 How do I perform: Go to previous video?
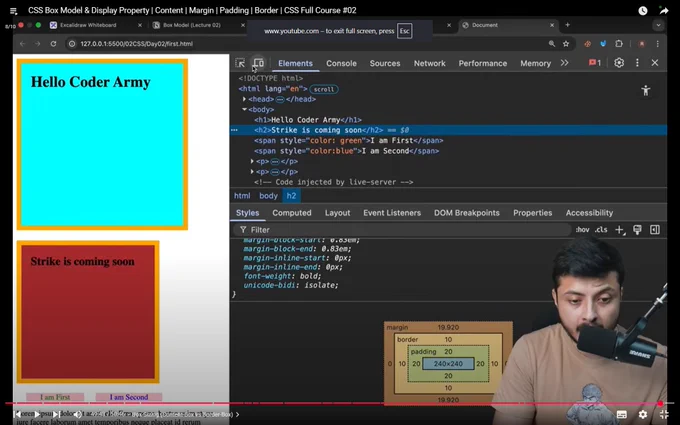(18, 414)
